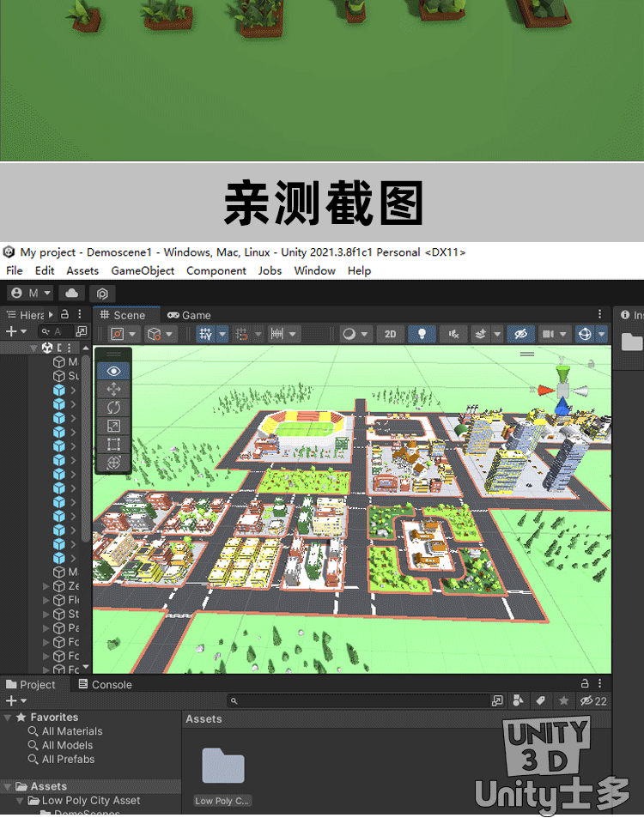Select the Transform tool in scene overlay
644x824 pixels.
[x=114, y=463]
